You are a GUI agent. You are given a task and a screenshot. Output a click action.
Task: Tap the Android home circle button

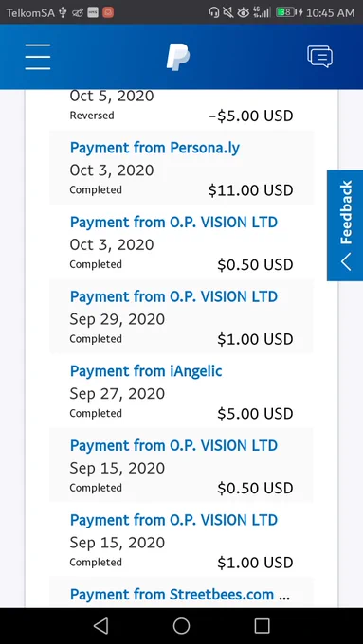[x=181, y=625]
